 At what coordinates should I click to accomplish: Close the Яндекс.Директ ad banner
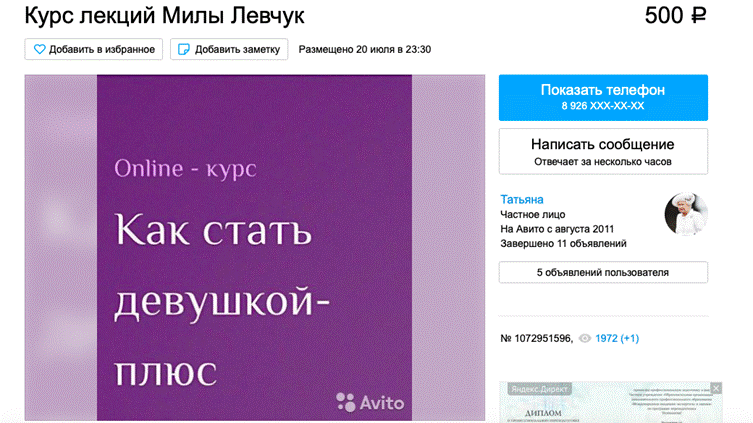tap(714, 387)
